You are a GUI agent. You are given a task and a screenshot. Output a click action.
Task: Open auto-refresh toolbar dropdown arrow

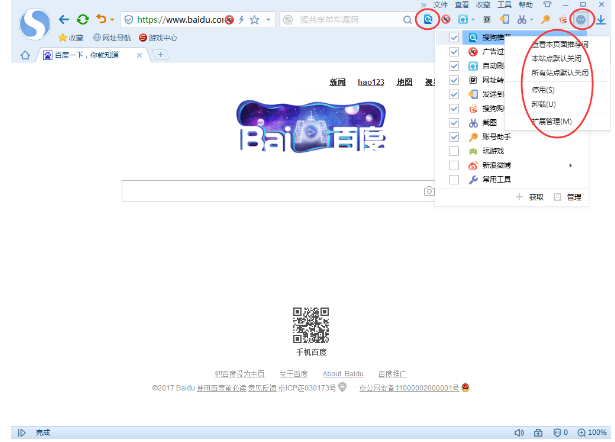coord(473,20)
